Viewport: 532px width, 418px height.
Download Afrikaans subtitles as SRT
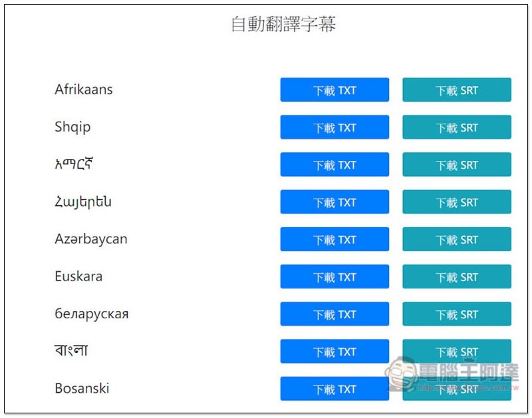[x=457, y=90]
